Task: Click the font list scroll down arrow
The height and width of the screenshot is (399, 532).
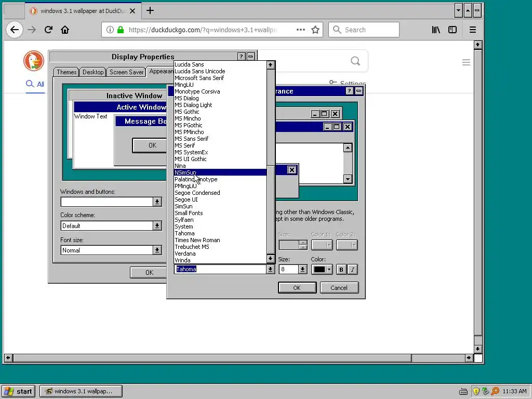Action: pos(270,259)
